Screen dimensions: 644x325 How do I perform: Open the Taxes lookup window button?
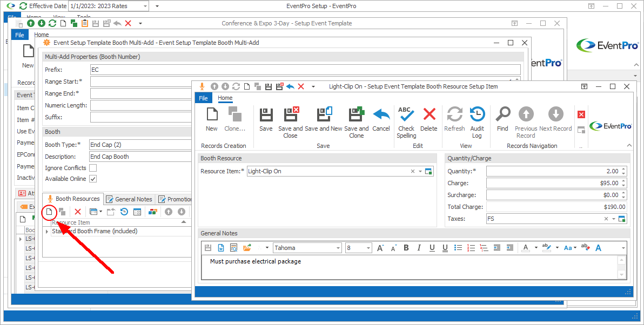point(622,219)
